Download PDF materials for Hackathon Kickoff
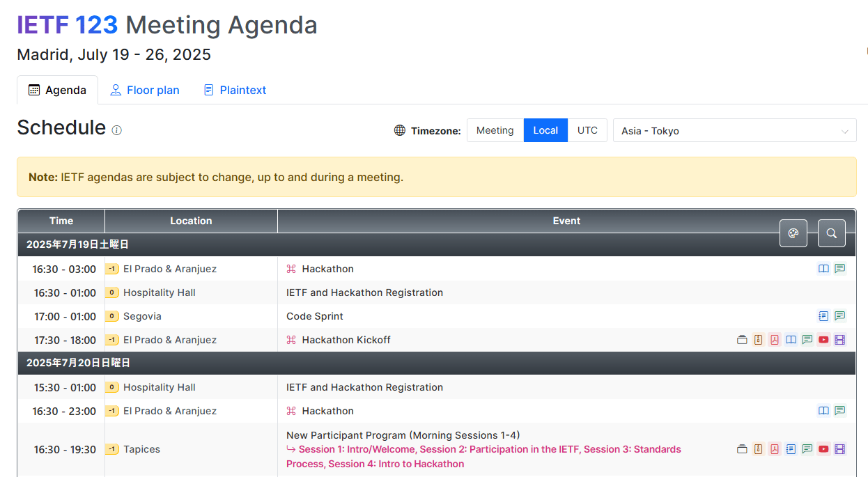Screen dimensions: 868x477 (x=774, y=340)
